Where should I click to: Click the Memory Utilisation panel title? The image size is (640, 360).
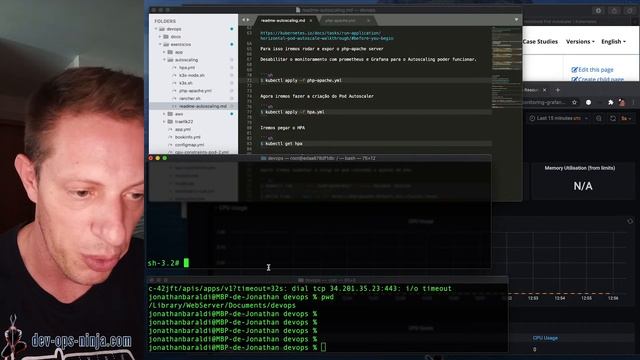click(x=580, y=168)
